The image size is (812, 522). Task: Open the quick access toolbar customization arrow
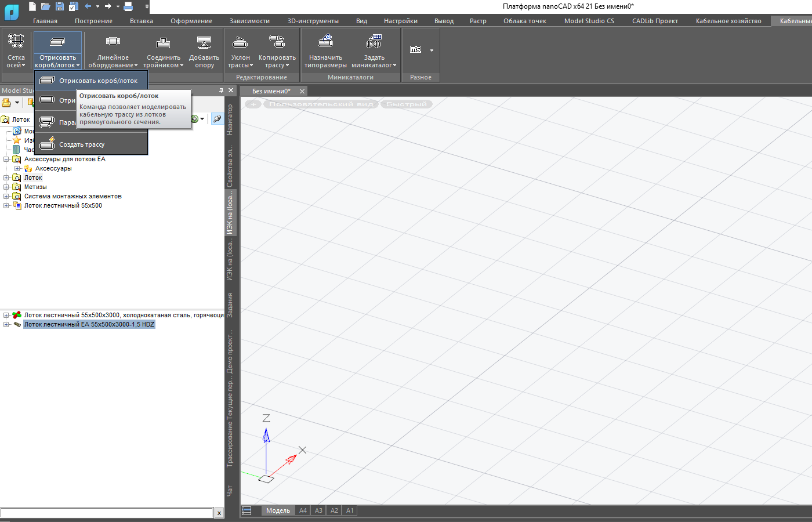(147, 6)
